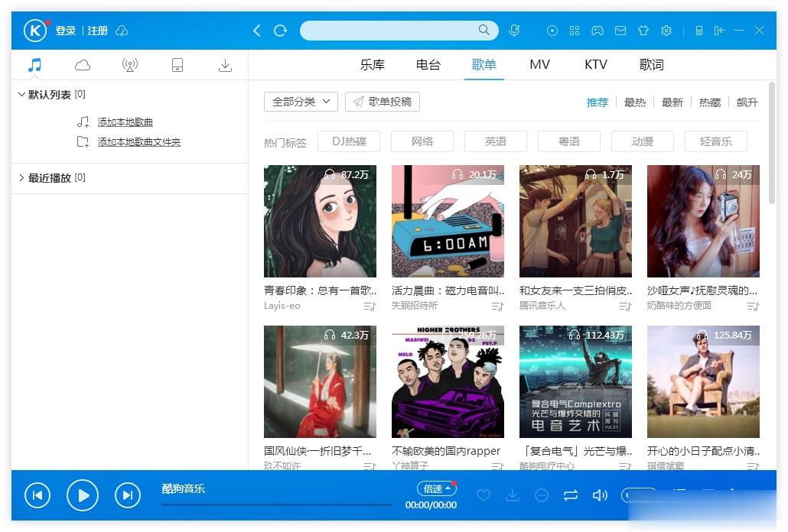The image size is (788, 532).
Task: Click the 登录 login link
Action: 65,31
